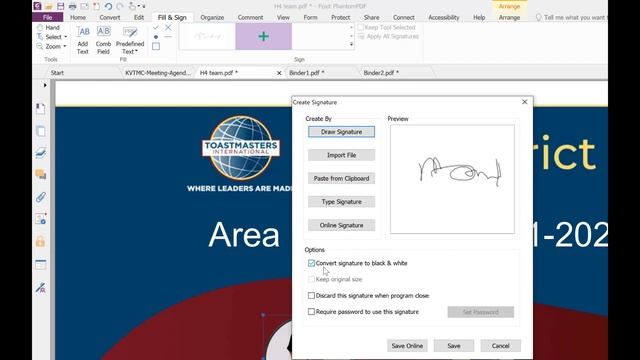Switch to the KVTMC-Meeting-Agend document tab
Viewport: 640px width, 360px height.
pyautogui.click(x=158, y=73)
